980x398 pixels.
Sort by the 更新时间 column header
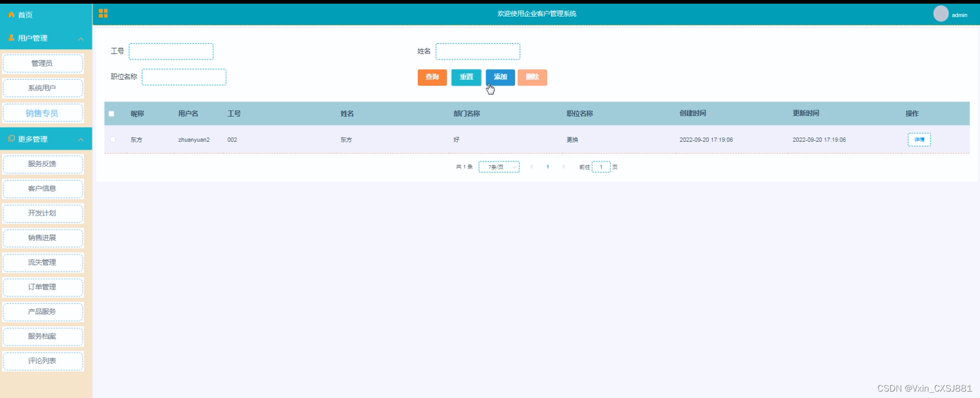[806, 113]
